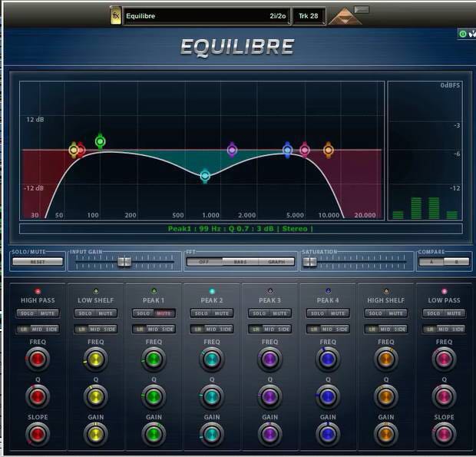Click the Saturation slider handle
The height and width of the screenshot is (457, 476).
tap(310, 261)
